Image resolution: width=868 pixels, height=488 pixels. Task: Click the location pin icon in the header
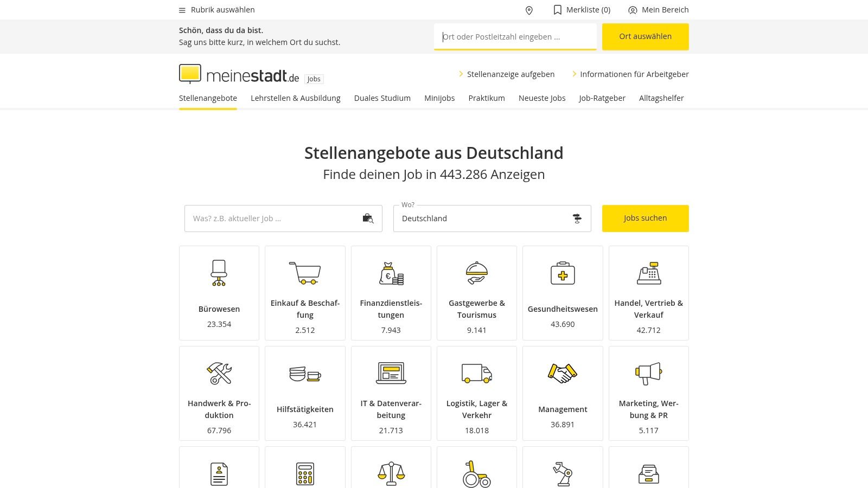click(x=529, y=10)
